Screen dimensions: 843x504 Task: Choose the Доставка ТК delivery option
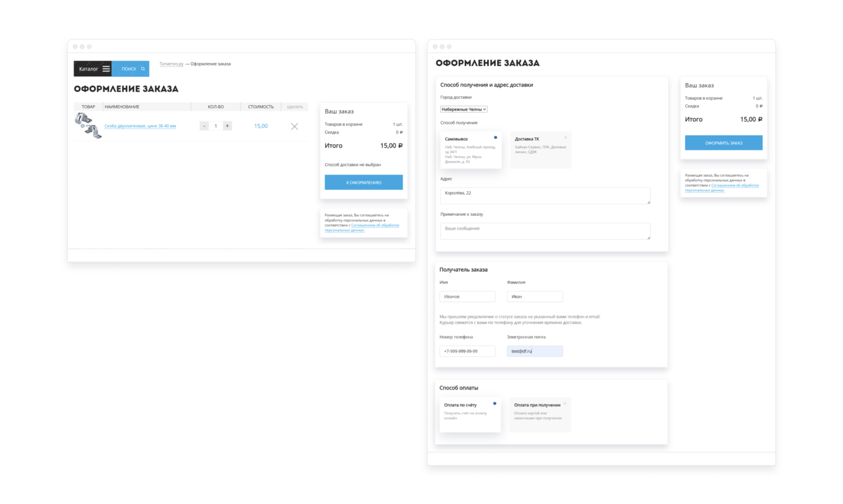pos(540,150)
